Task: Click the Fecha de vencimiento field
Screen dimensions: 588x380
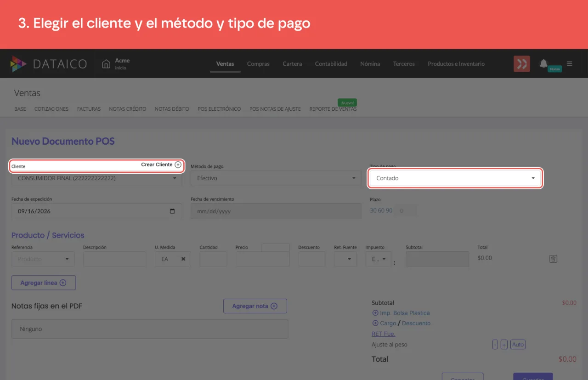Action: tap(276, 211)
